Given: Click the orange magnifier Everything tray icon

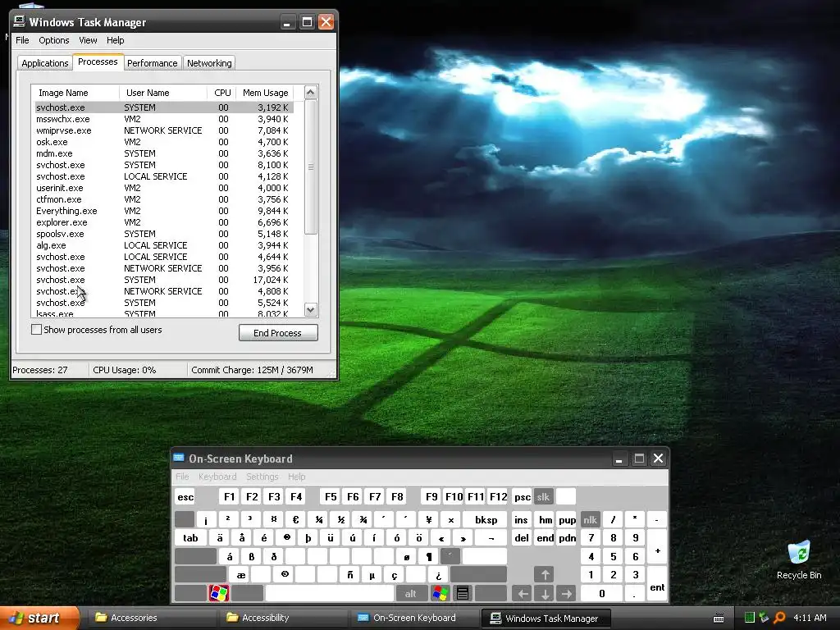Looking at the screenshot, I should tap(779, 618).
